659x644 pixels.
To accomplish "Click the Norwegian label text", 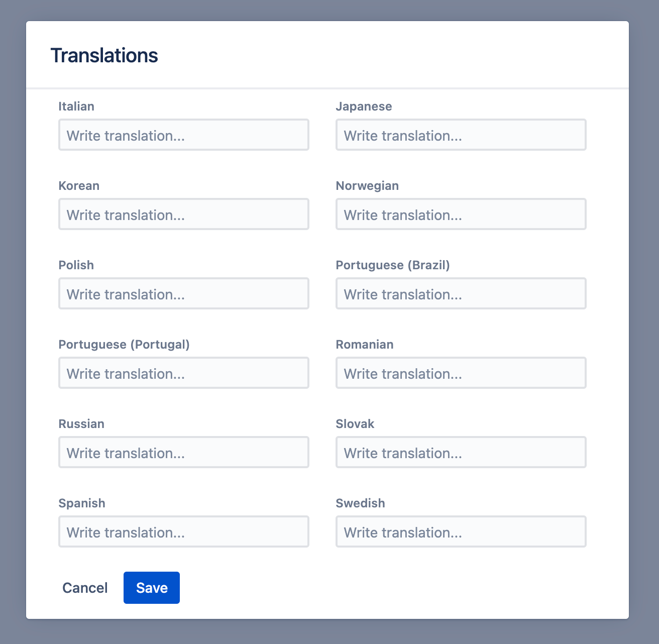I will (x=367, y=186).
